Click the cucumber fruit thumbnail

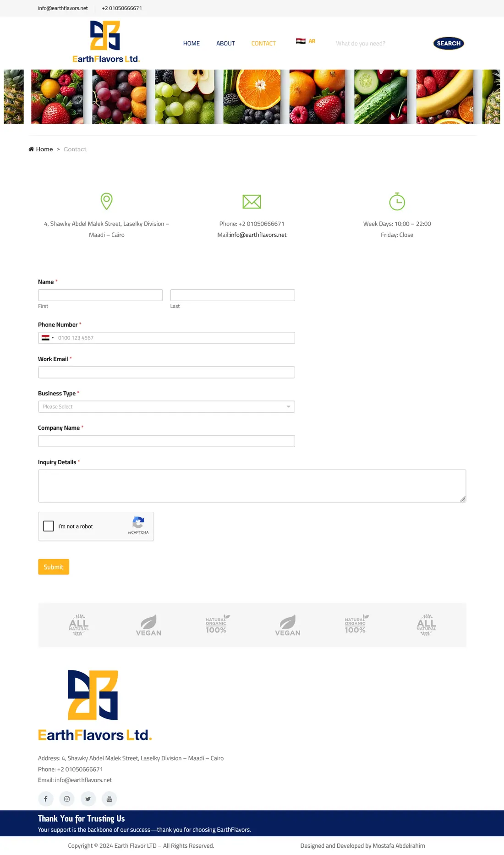point(381,97)
